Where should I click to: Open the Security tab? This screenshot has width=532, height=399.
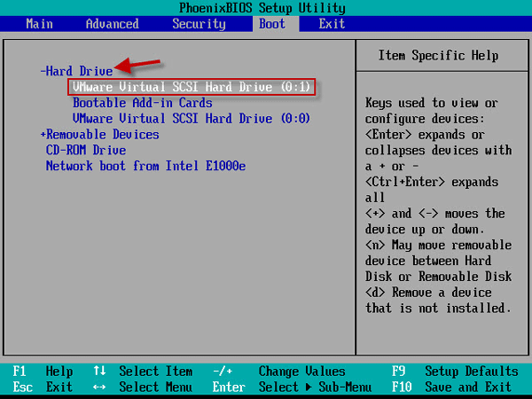pyautogui.click(x=199, y=24)
